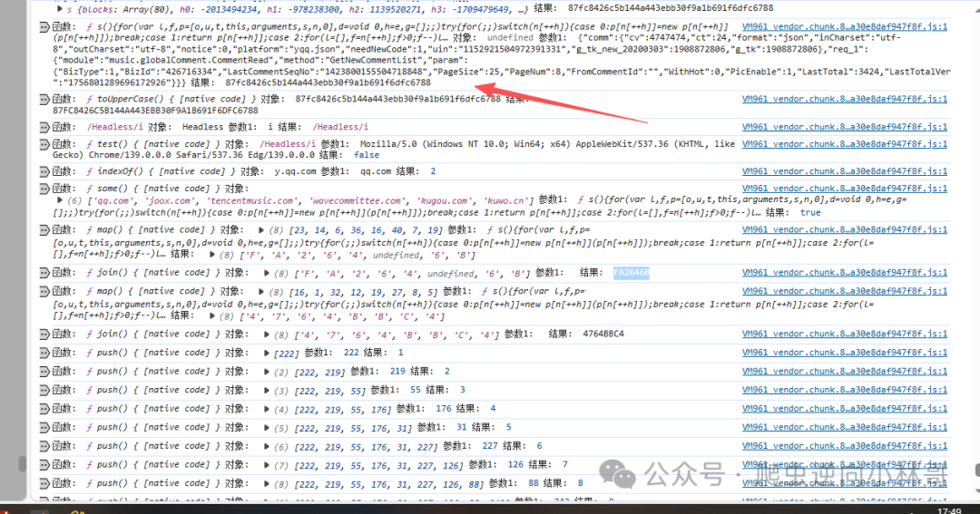Expand the s {blocks: Array(80)} object

pos(59,9)
